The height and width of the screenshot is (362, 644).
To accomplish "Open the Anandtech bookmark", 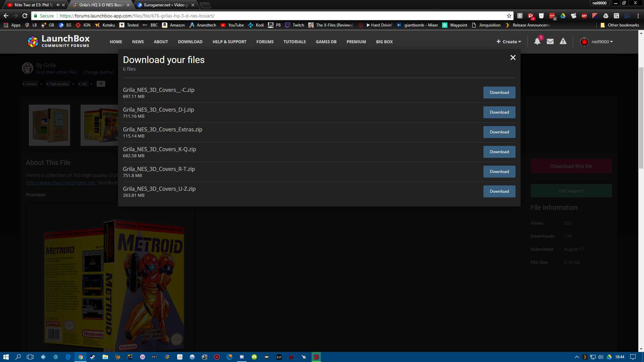I will (203, 25).
